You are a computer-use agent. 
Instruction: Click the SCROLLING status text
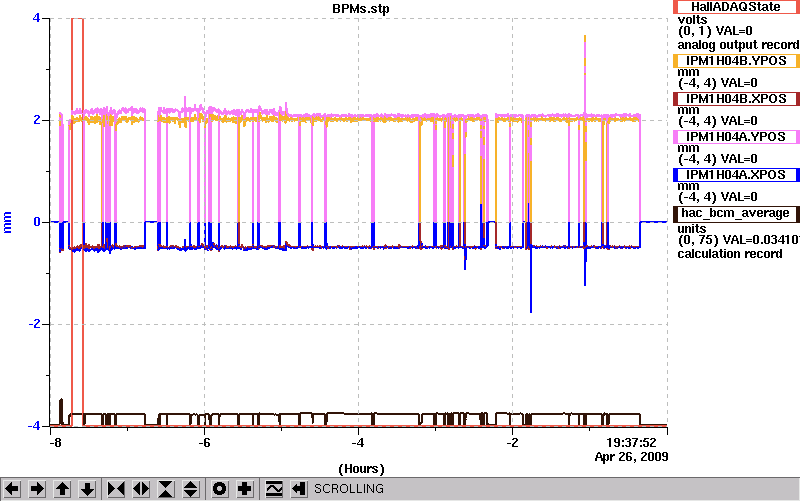349,489
